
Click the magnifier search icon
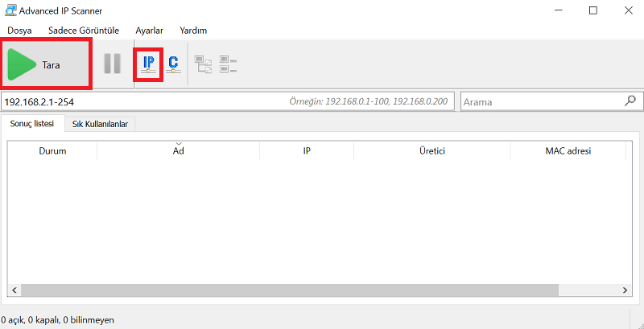pyautogui.click(x=630, y=101)
